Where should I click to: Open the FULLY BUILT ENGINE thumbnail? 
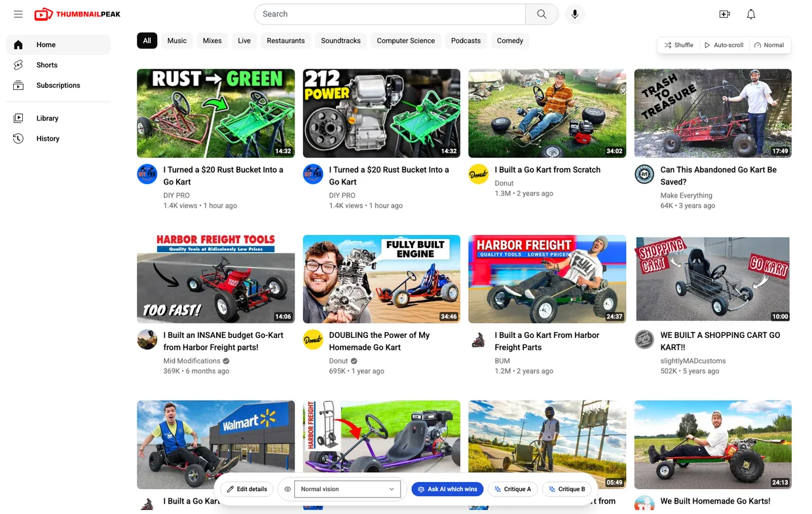[381, 279]
